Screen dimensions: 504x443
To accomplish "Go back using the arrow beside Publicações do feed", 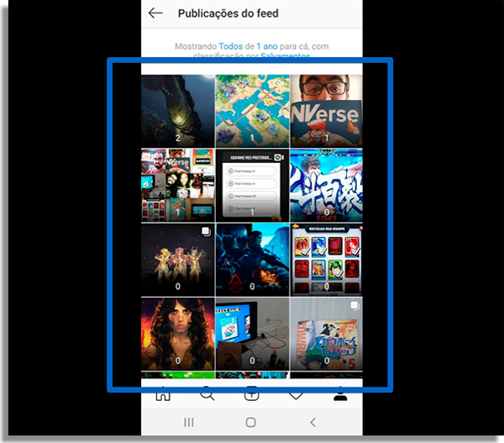I will pos(156,13).
